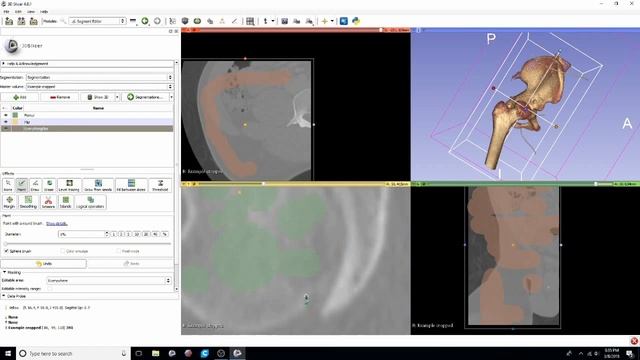Click the red error log icon at bottom right

tap(634, 341)
